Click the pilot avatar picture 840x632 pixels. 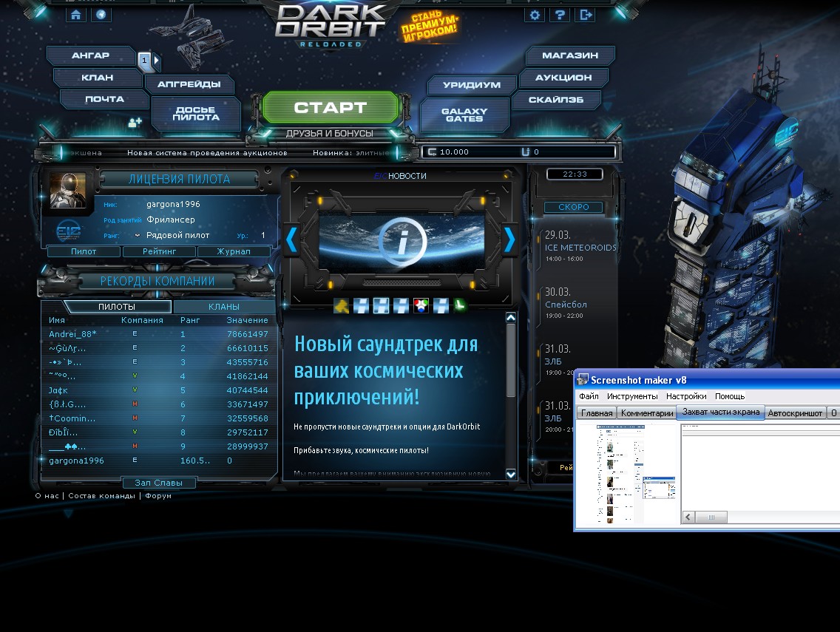(x=67, y=190)
